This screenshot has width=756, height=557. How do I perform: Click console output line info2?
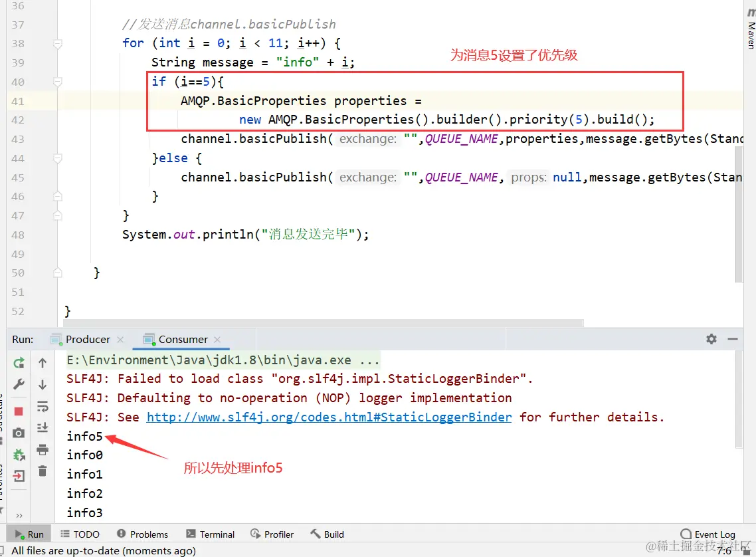click(85, 494)
